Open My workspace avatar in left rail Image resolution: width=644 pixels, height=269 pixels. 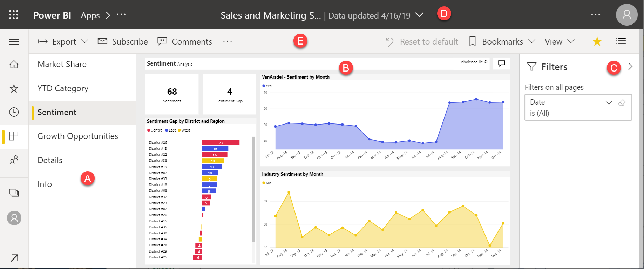pos(14,218)
